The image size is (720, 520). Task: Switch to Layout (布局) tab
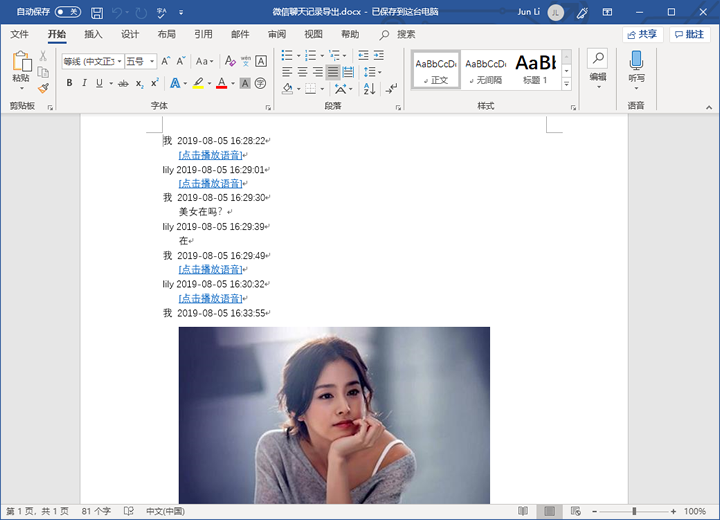[166, 34]
